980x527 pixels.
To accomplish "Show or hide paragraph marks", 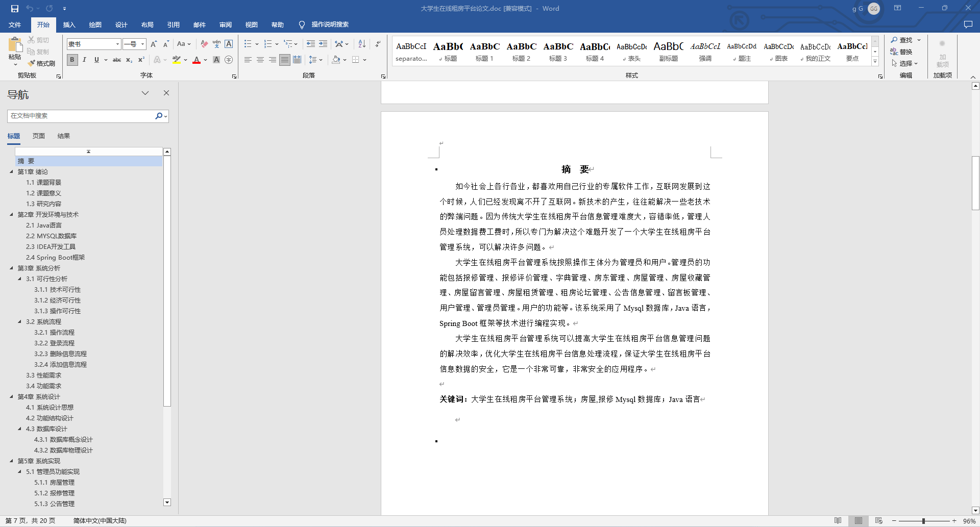I will (378, 44).
